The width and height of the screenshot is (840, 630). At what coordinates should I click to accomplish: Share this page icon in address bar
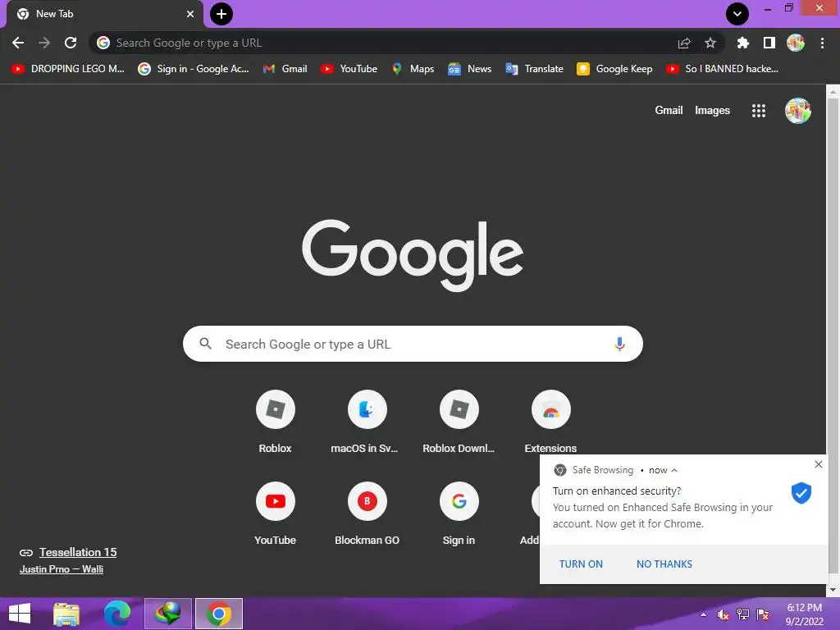[684, 43]
